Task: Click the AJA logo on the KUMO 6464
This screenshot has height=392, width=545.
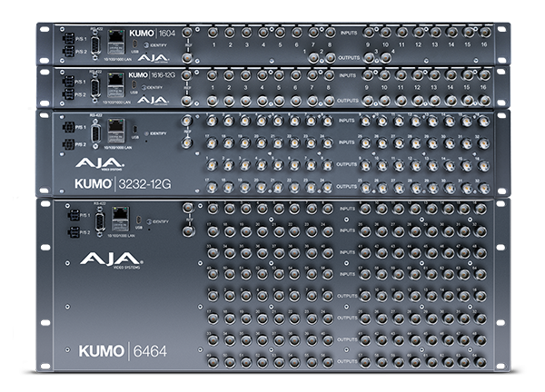Action: pyautogui.click(x=111, y=260)
